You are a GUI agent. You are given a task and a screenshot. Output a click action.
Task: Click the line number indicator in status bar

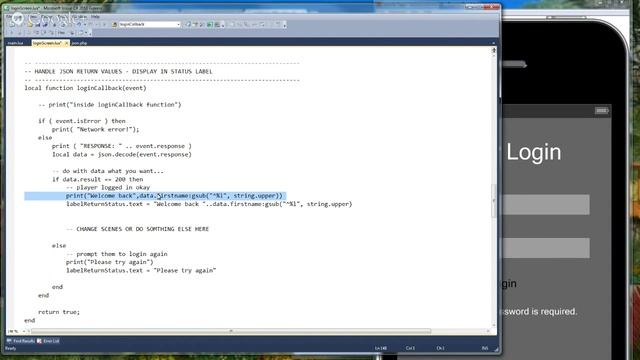pyautogui.click(x=380, y=348)
